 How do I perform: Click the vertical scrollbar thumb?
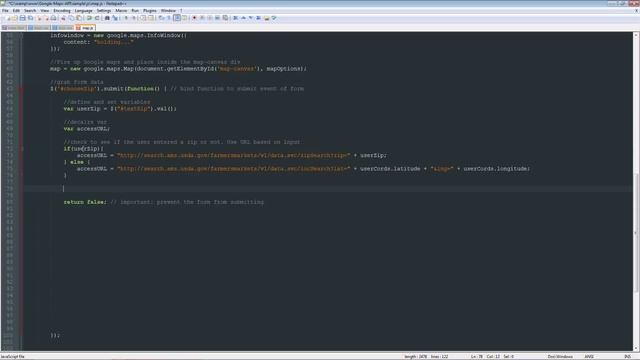pos(636,233)
